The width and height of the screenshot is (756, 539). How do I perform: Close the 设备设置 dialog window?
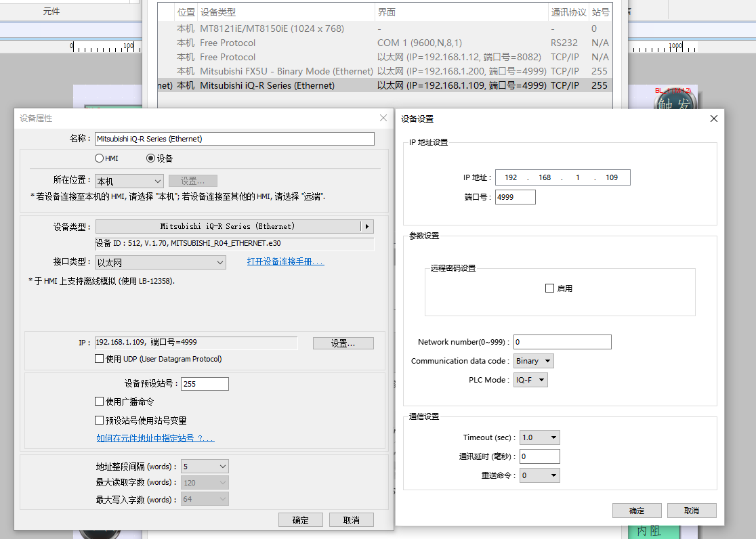(713, 118)
